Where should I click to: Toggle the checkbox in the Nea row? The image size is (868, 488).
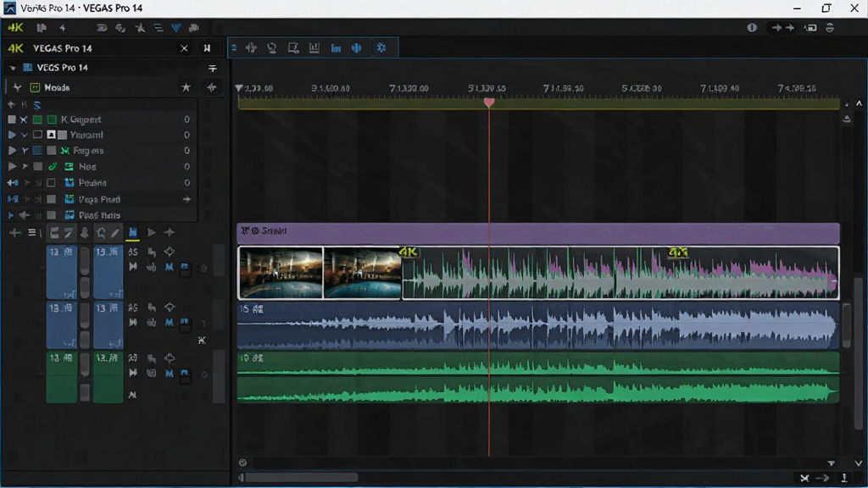pos(37,167)
